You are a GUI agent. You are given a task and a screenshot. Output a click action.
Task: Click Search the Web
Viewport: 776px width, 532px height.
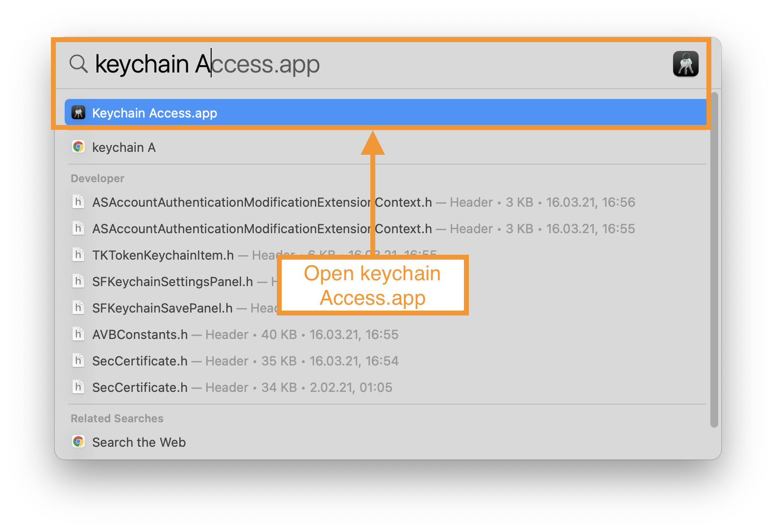(x=139, y=442)
